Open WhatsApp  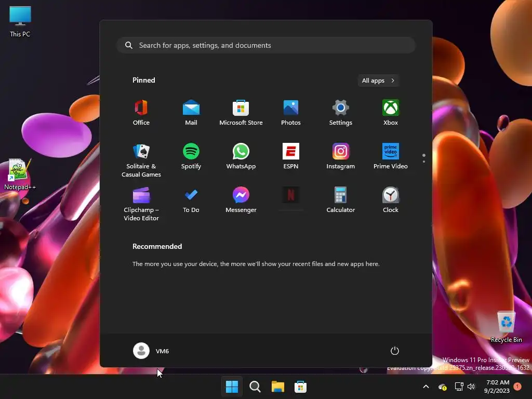pyautogui.click(x=241, y=157)
